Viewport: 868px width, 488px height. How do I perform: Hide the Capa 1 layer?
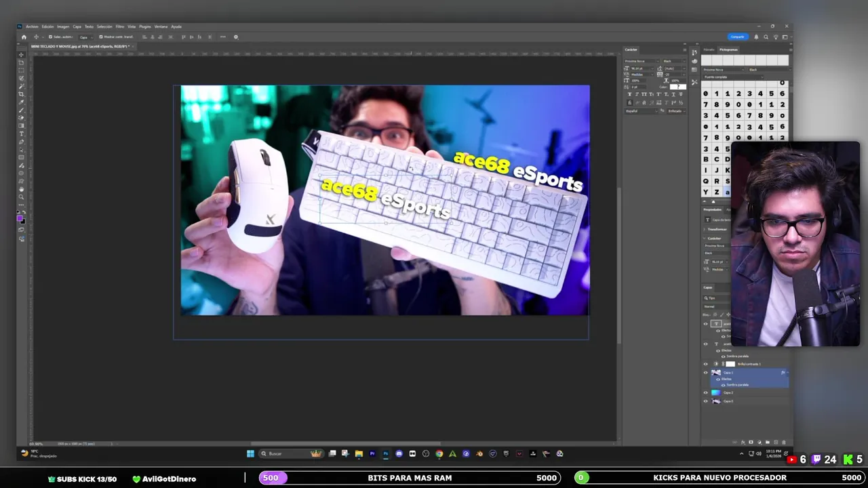(x=705, y=372)
